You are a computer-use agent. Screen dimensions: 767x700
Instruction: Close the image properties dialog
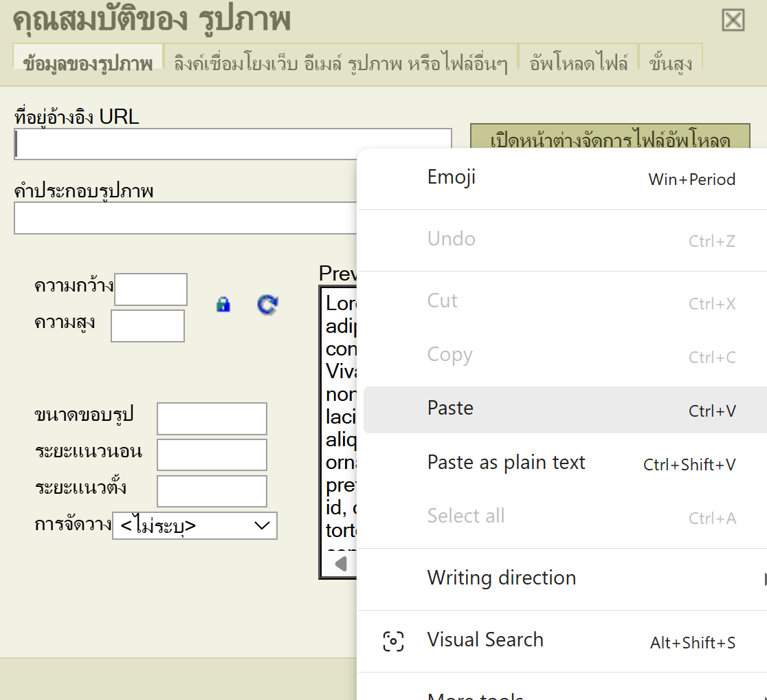733,20
